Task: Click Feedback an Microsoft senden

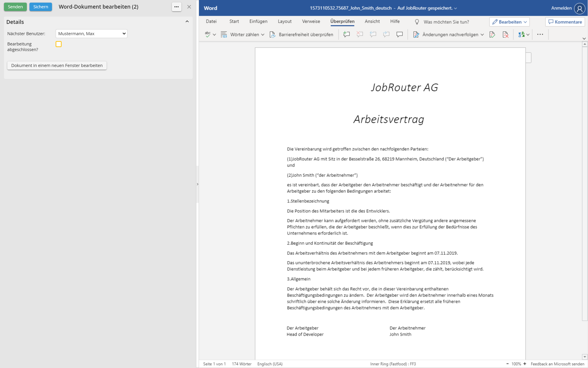Action: click(557, 364)
